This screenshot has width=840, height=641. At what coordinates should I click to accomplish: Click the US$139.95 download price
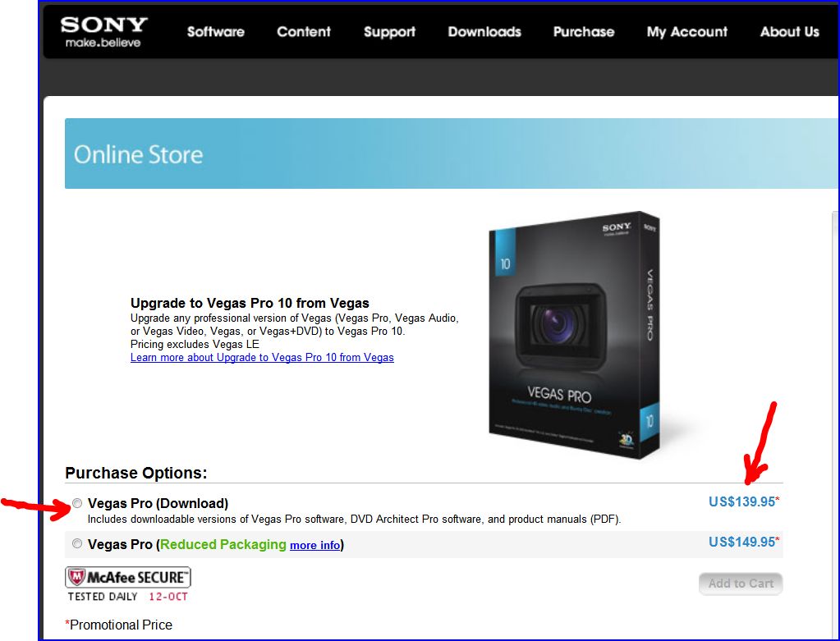[x=744, y=501]
